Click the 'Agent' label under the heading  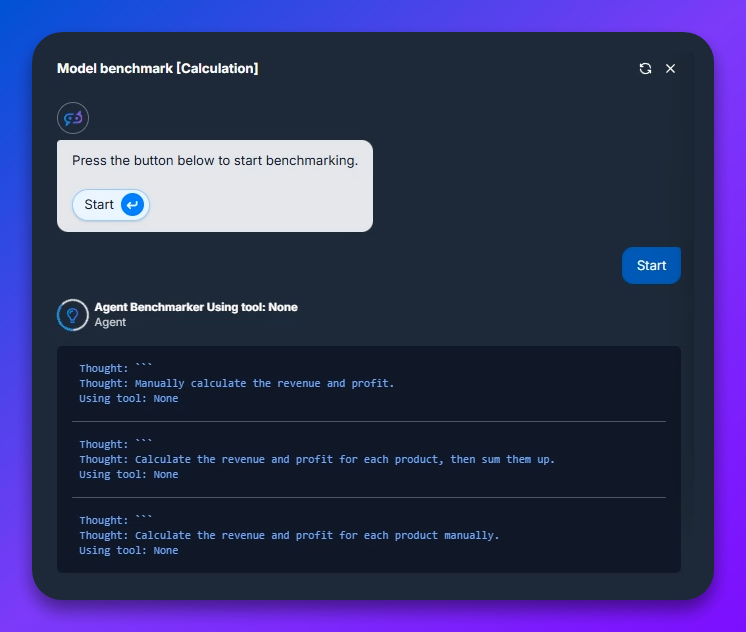click(110, 323)
